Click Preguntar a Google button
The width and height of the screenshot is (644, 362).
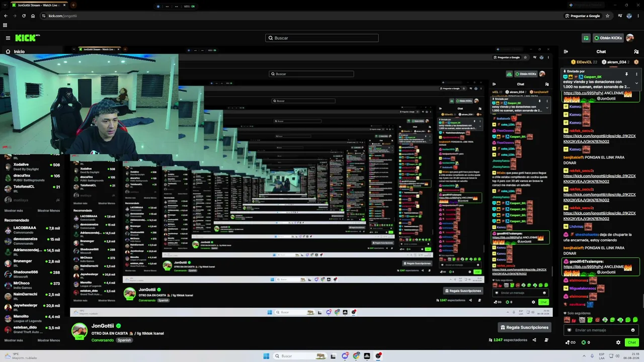(x=583, y=16)
